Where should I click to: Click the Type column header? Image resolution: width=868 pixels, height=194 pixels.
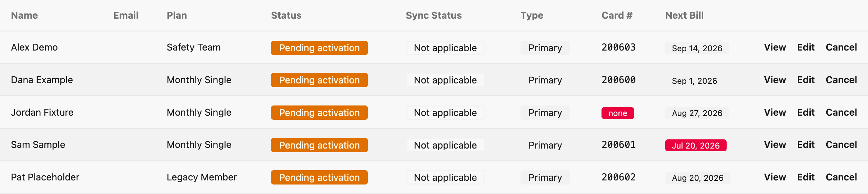coord(532,16)
